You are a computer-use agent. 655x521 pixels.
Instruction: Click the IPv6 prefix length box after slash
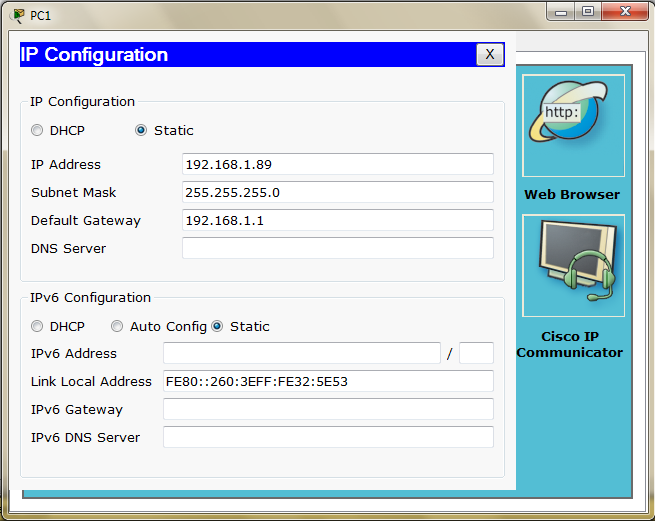coord(476,353)
